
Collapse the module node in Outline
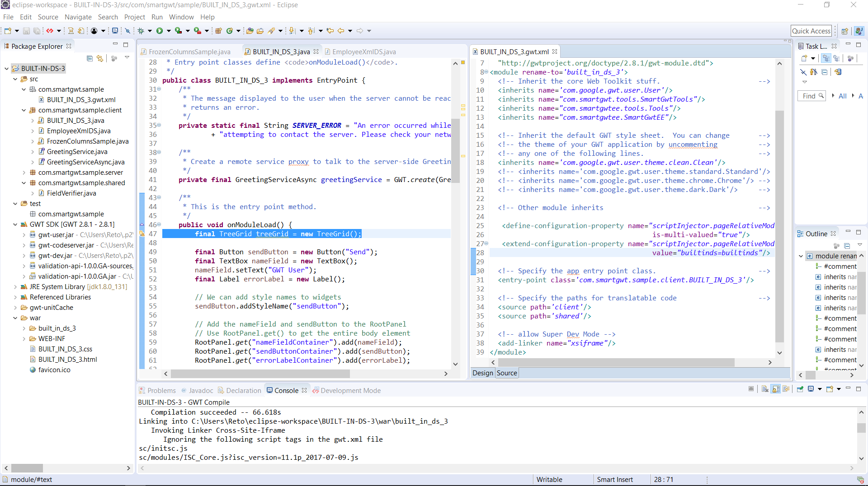point(801,256)
